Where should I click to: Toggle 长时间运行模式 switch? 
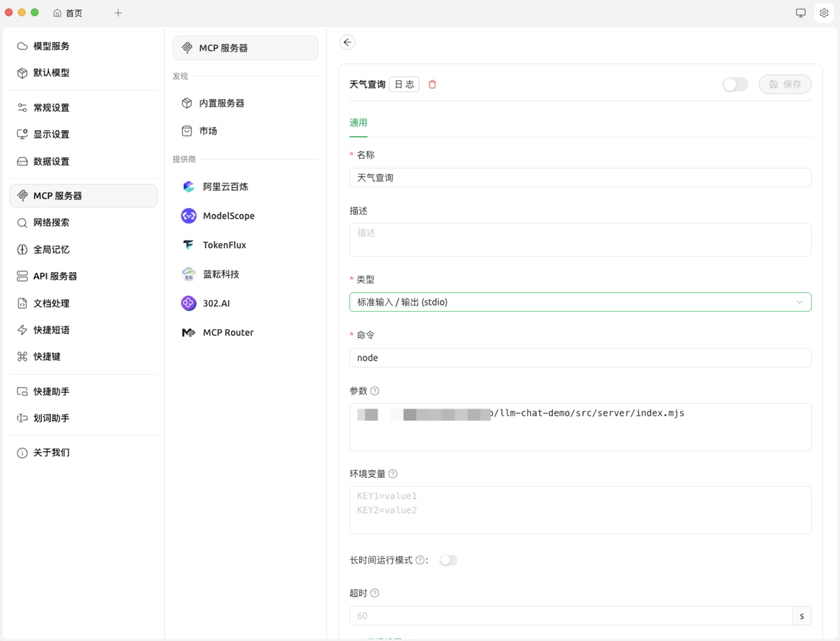[x=448, y=560]
